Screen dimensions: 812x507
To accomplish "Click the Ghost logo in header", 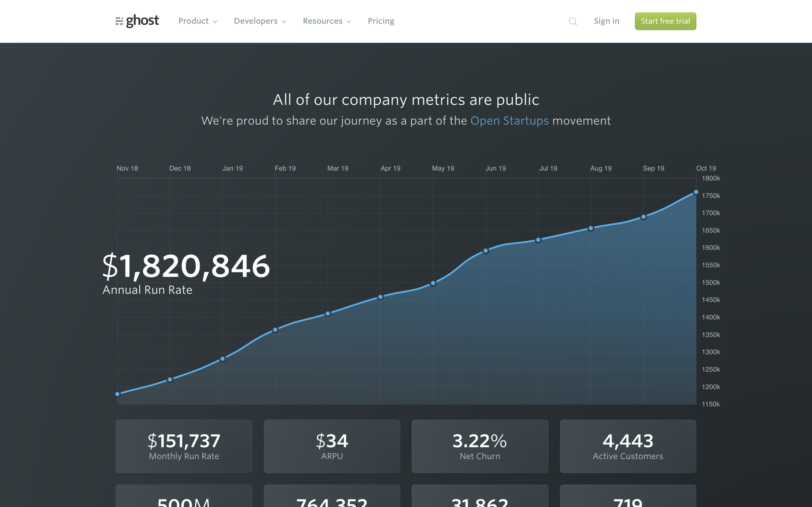I will point(137,21).
